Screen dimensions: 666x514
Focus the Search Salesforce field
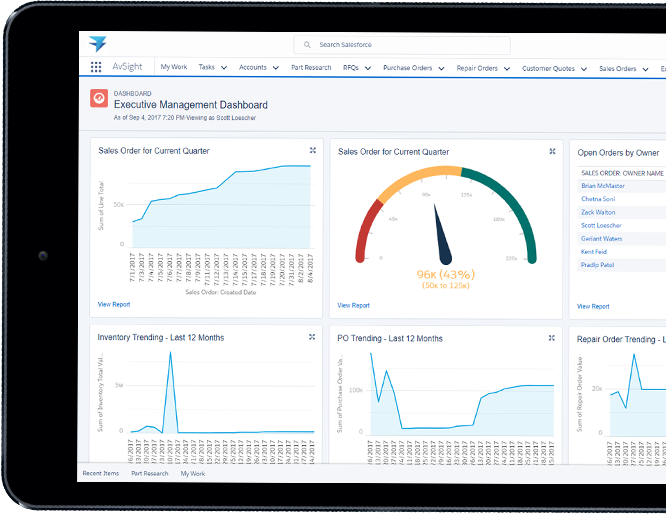(x=402, y=45)
